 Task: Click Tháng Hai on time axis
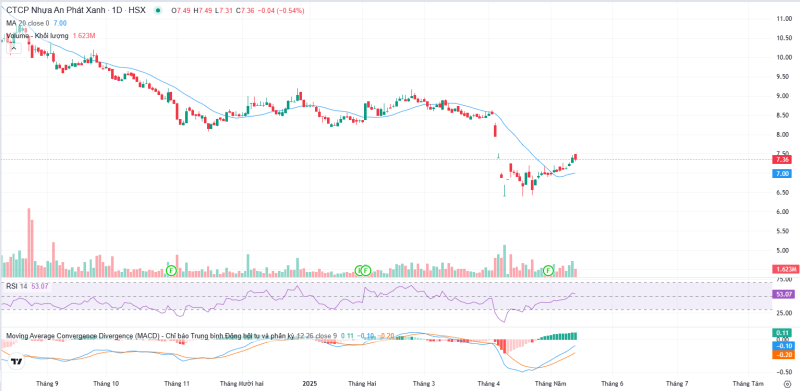[x=362, y=383]
